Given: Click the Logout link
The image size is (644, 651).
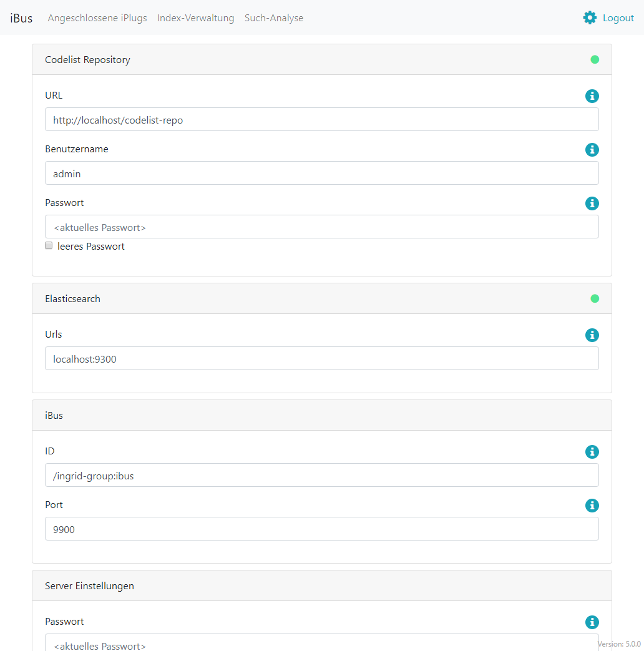Looking at the screenshot, I should pyautogui.click(x=618, y=18).
